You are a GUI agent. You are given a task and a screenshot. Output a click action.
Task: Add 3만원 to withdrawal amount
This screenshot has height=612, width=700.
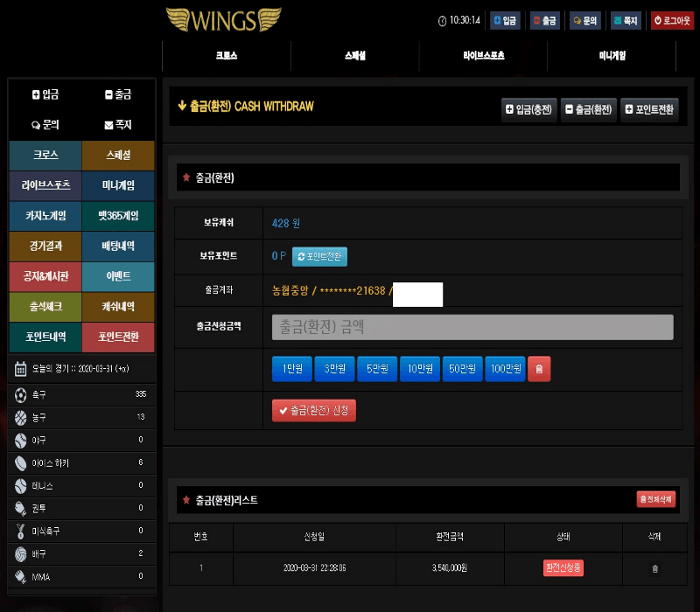click(334, 369)
